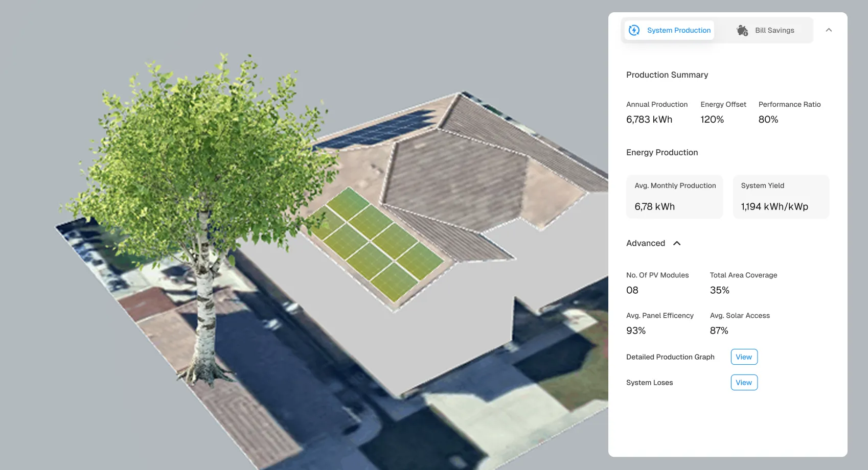The width and height of the screenshot is (868, 470).
Task: Click the 1,194 kWh/kWp yield value
Action: pyautogui.click(x=774, y=207)
